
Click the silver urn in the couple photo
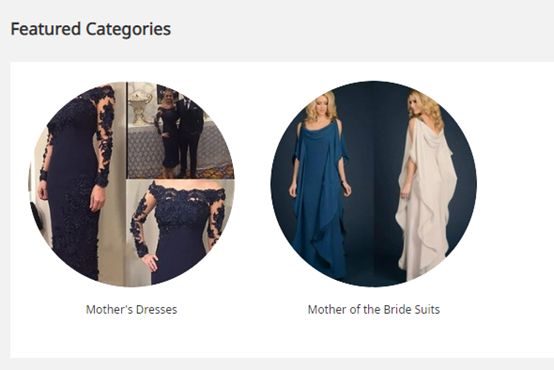(141, 104)
